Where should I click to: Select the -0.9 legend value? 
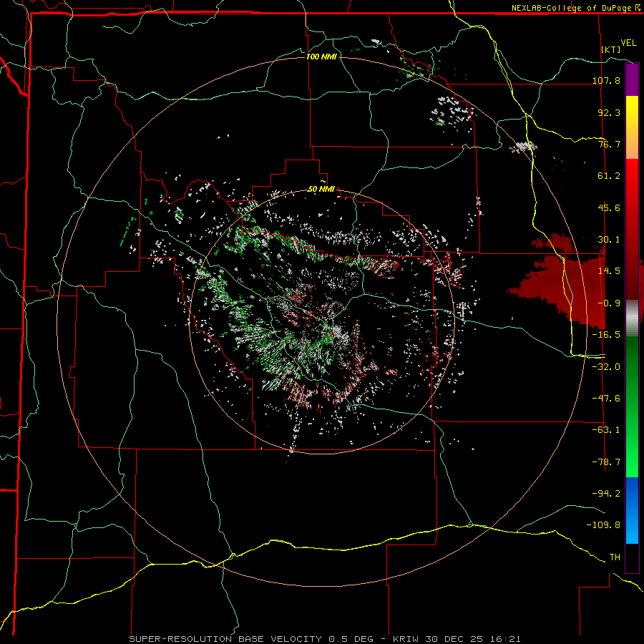(609, 303)
